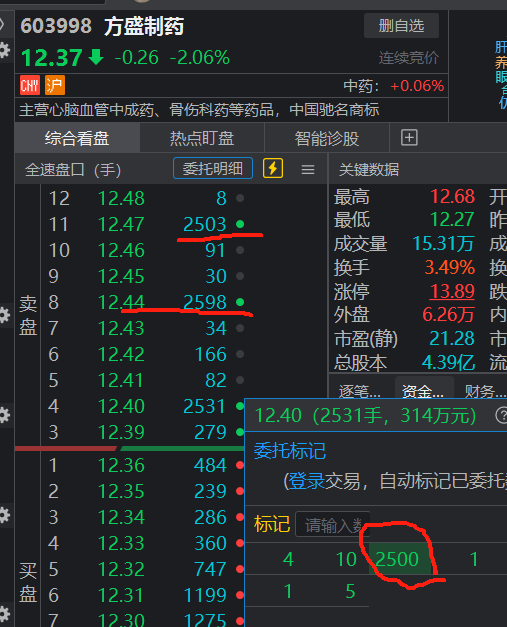
Task: Click the 市盈(静) value 21.28
Action: click(x=452, y=338)
